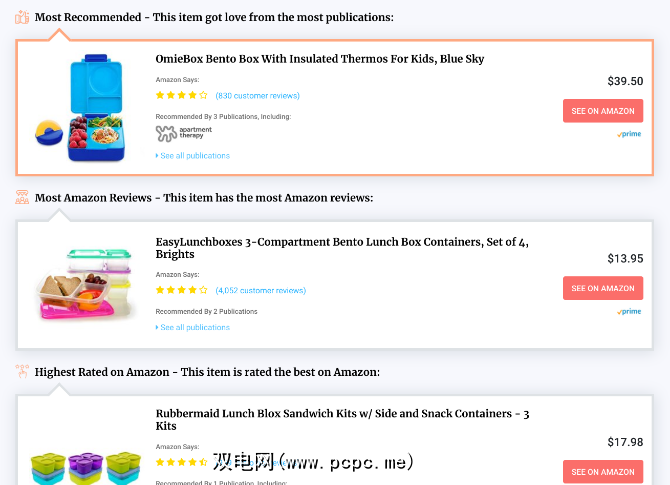
Task: Expand See all publications for EasyLunchboxes
Action: click(x=194, y=327)
